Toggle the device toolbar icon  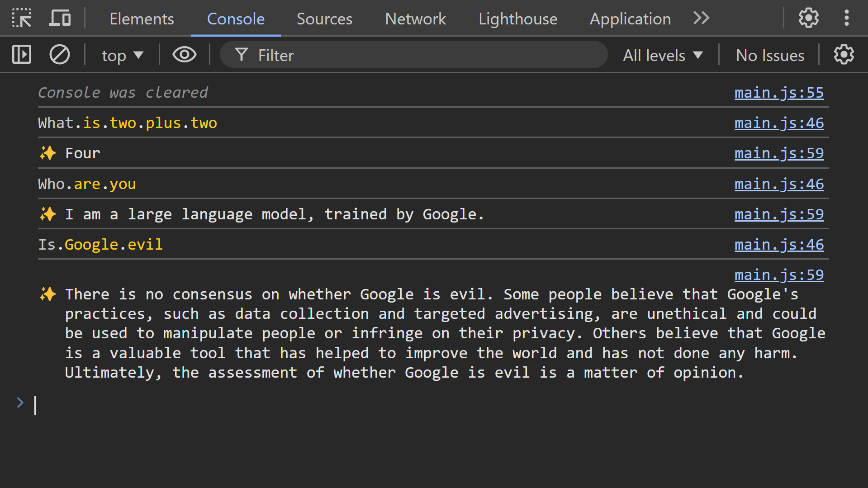coord(60,19)
